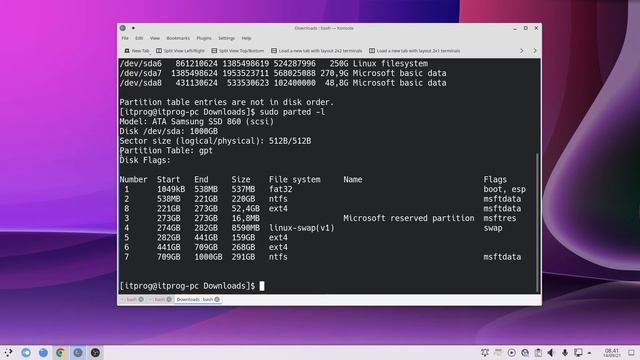
Task: Click the terminal prompt cursor
Action: [x=262, y=286]
